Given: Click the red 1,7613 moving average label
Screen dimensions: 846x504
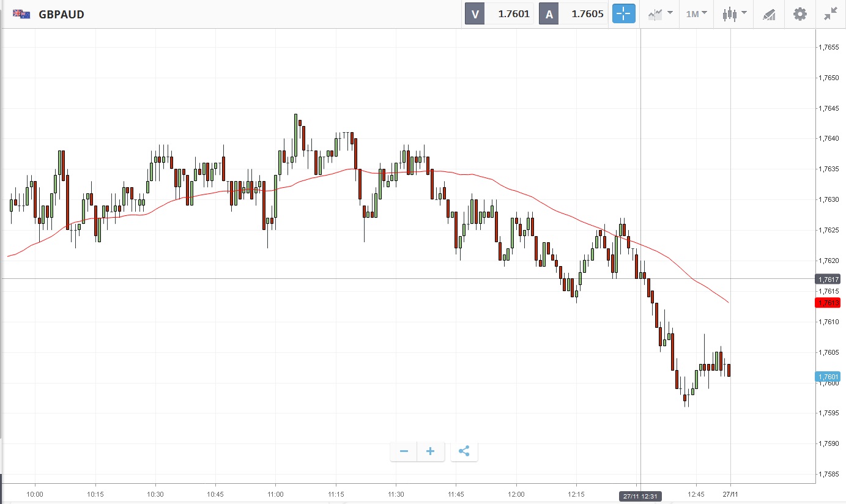Looking at the screenshot, I should tap(828, 303).
